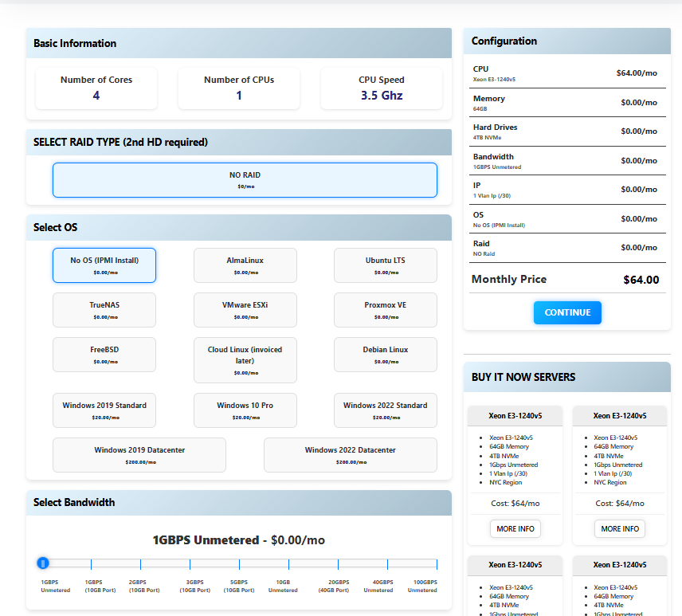Select the NO RAID option
682x616 pixels.
click(x=245, y=180)
